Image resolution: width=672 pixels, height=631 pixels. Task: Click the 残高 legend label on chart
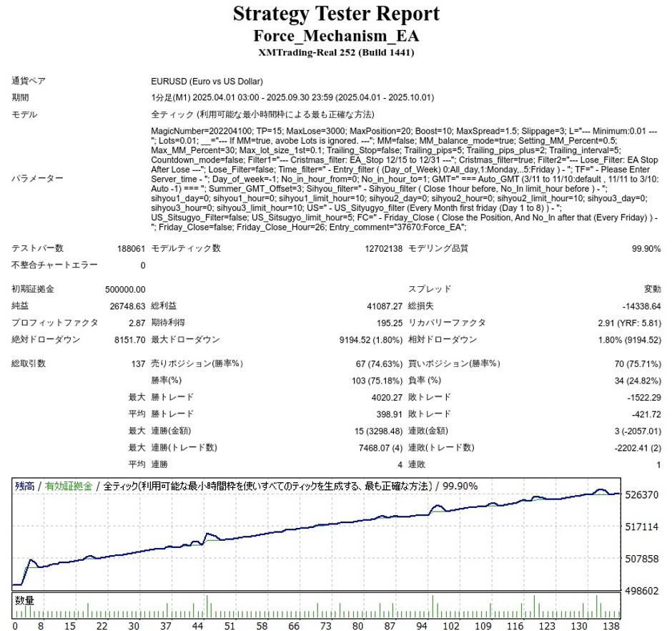(24, 486)
